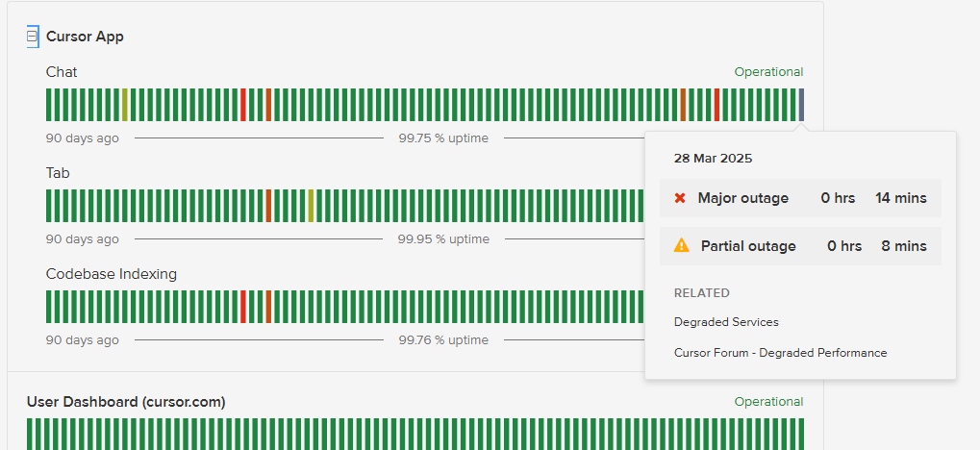Screen dimensions: 980x450
Task: Select the yellow-green bar in Tab uptime row
Action: 311,206
